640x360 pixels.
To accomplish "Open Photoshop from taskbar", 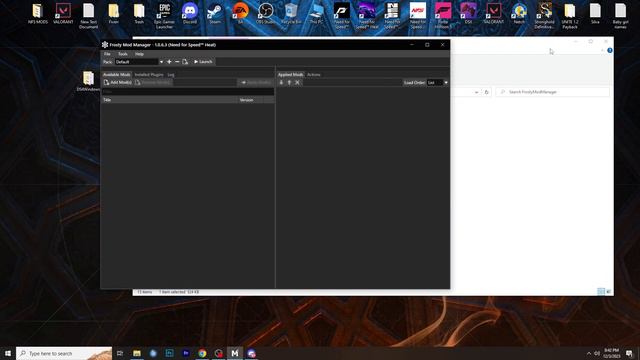I will pos(169,353).
